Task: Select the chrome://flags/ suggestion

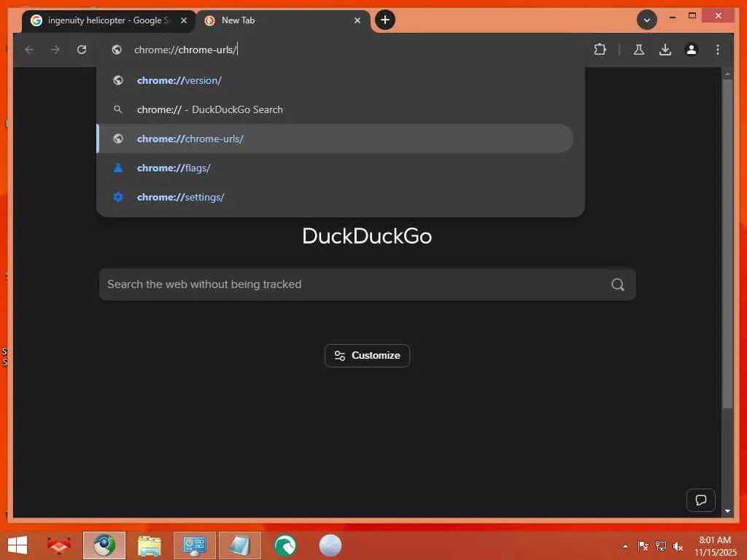Action: coord(336,168)
